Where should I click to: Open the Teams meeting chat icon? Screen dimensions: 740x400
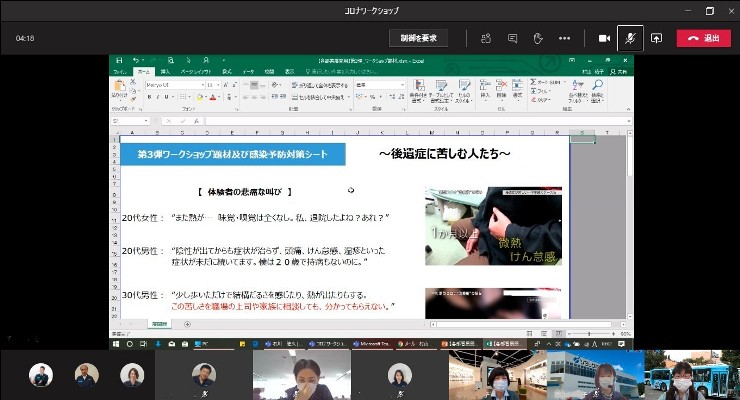point(512,38)
